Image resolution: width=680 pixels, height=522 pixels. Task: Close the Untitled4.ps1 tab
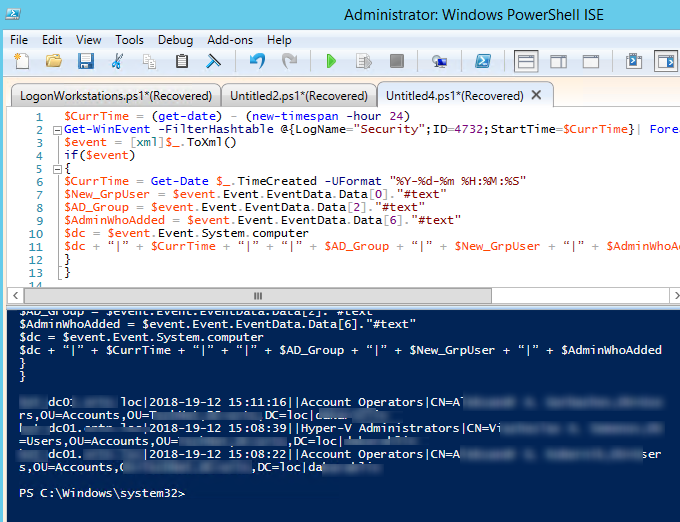point(536,95)
